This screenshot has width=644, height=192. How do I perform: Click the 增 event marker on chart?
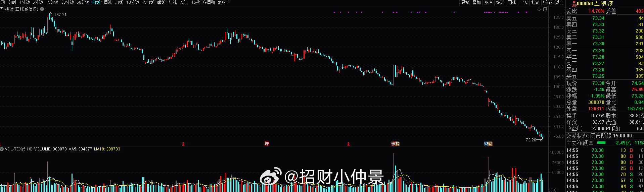tap(267, 144)
